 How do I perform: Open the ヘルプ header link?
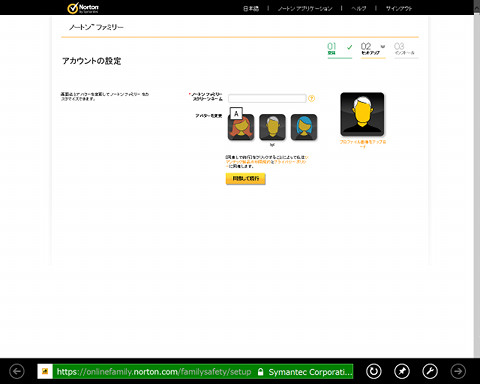click(359, 8)
